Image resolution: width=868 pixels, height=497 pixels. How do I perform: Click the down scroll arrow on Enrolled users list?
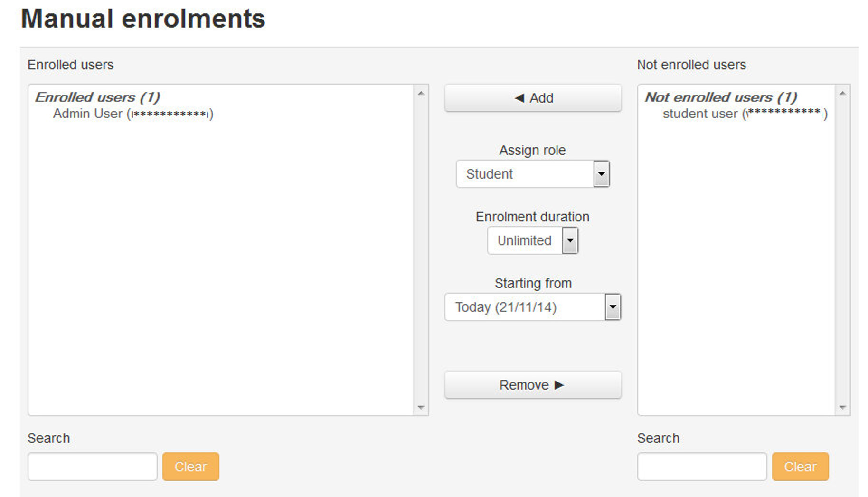point(421,407)
